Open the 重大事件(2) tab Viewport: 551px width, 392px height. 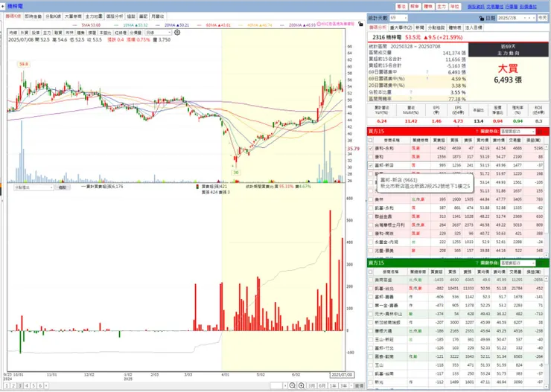pos(401,28)
